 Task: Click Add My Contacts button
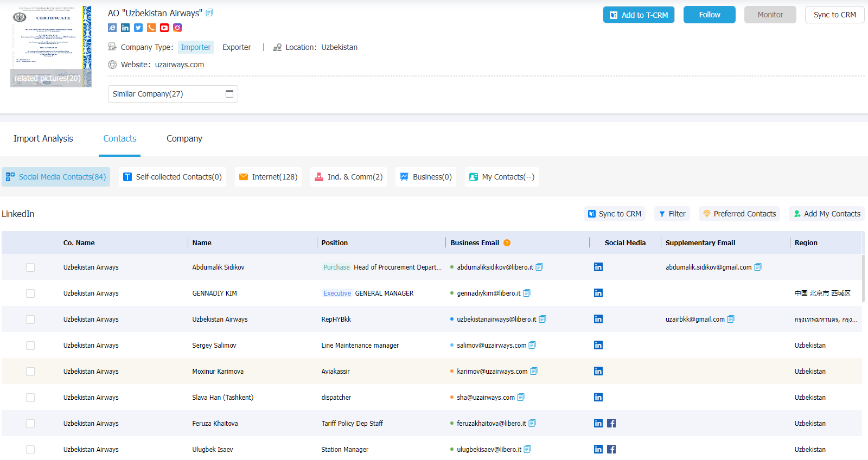827,214
